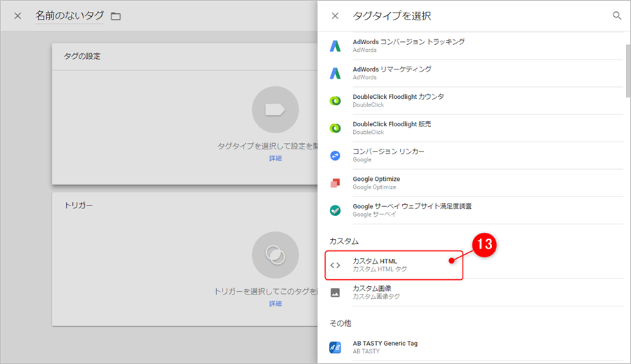Select AdWords コンバージョン トラッキング tag type
This screenshot has height=364, width=631.
476,46
